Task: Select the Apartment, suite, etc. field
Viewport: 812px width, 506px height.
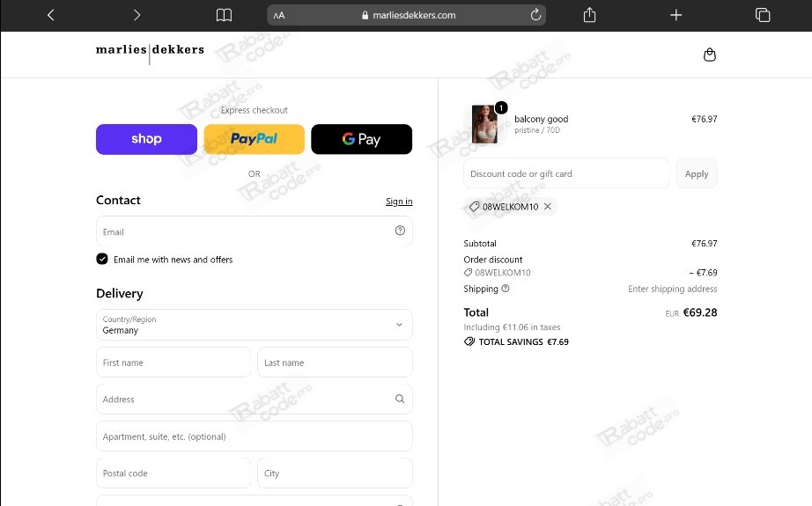Action: [x=255, y=436]
